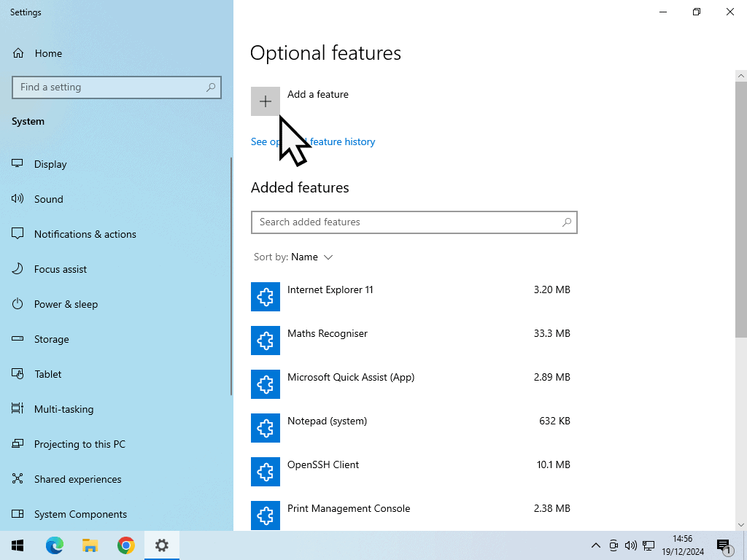Click the page scrollbar up arrow

741,76
